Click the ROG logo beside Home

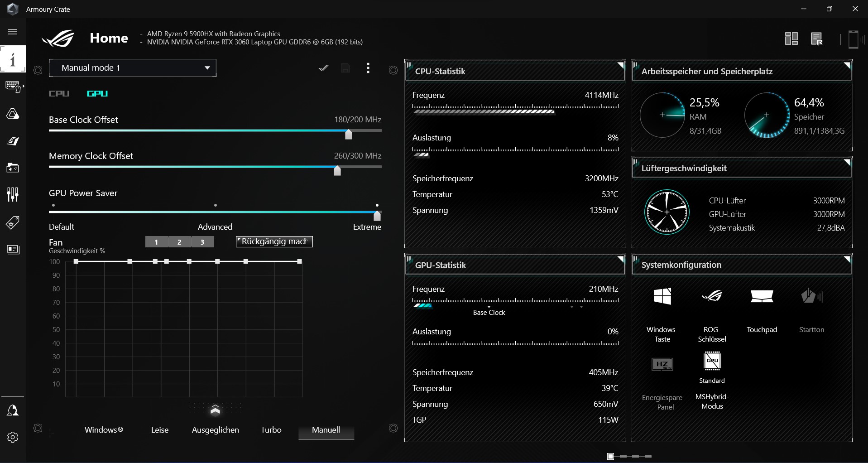click(58, 39)
